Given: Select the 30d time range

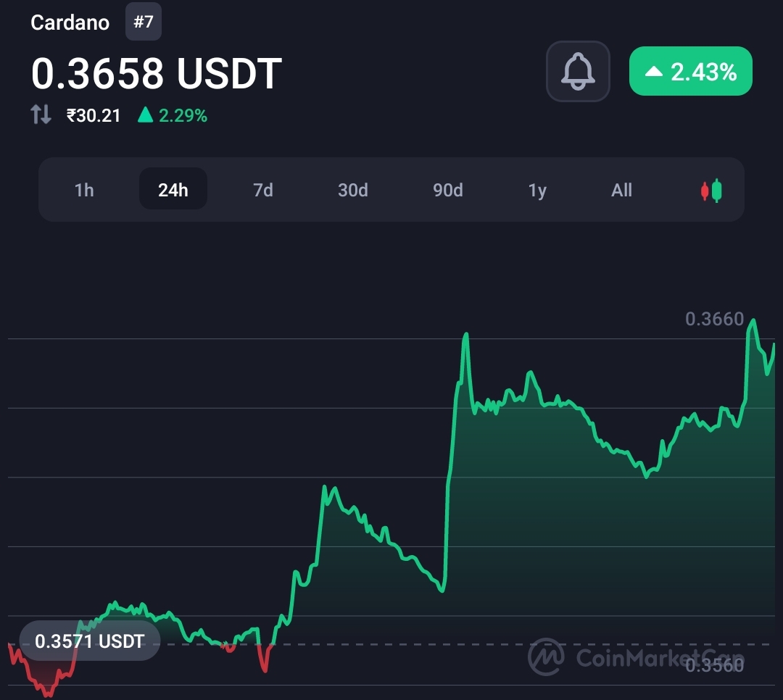Looking at the screenshot, I should pyautogui.click(x=352, y=190).
